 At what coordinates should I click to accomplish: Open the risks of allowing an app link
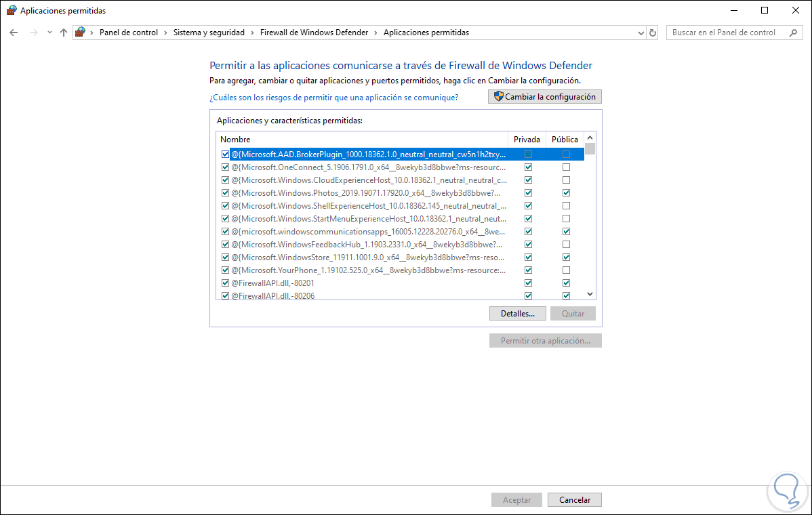click(x=333, y=98)
